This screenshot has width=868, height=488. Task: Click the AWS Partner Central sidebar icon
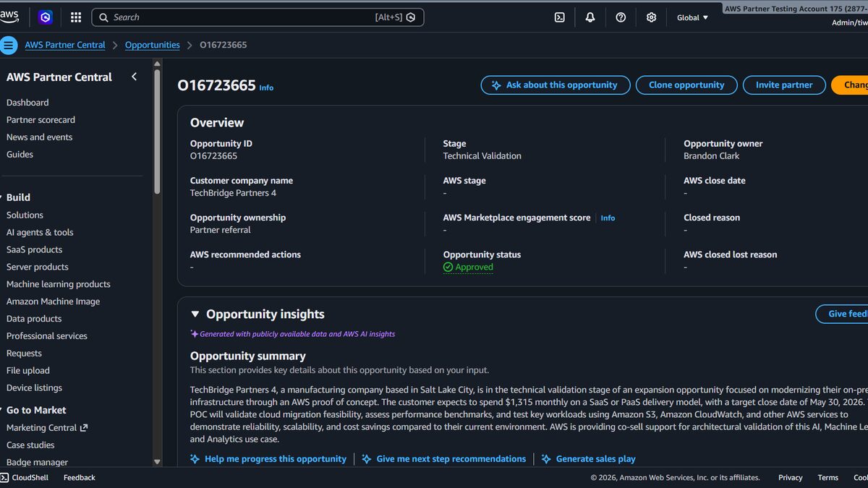9,45
